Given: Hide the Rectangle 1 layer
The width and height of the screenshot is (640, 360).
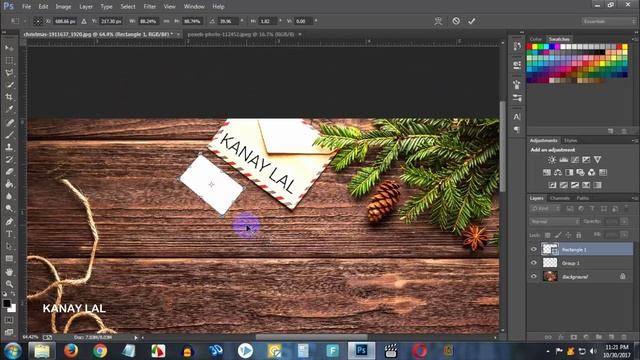Looking at the screenshot, I should [534, 249].
